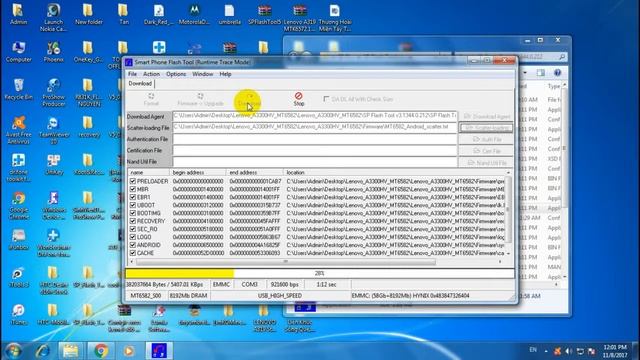Open Internet Explorer from the taskbar
Screen dimensions: 640x360
pos(42,351)
